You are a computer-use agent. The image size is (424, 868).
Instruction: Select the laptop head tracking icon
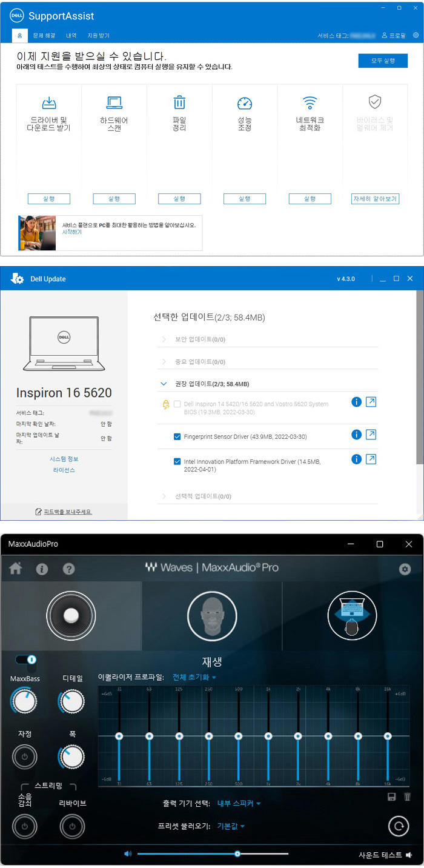coord(352,615)
